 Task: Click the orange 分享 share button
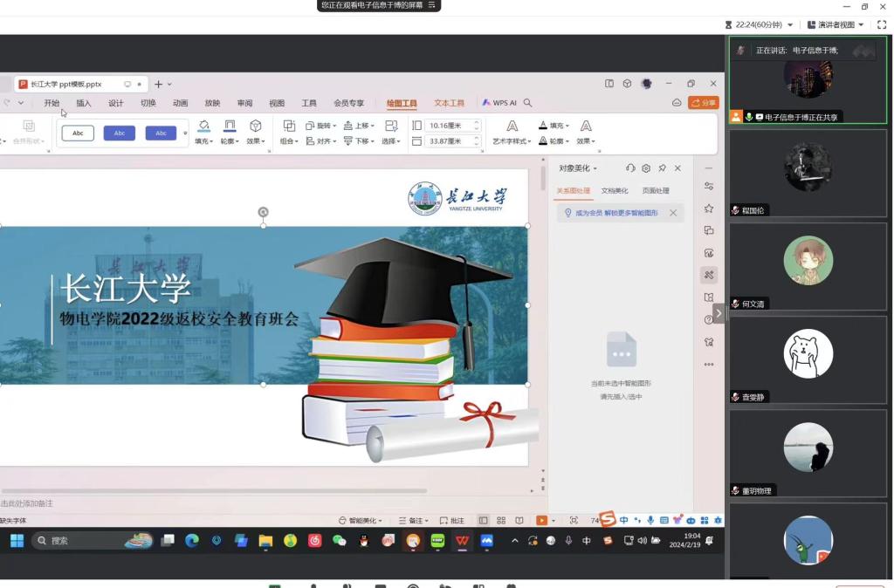point(704,103)
